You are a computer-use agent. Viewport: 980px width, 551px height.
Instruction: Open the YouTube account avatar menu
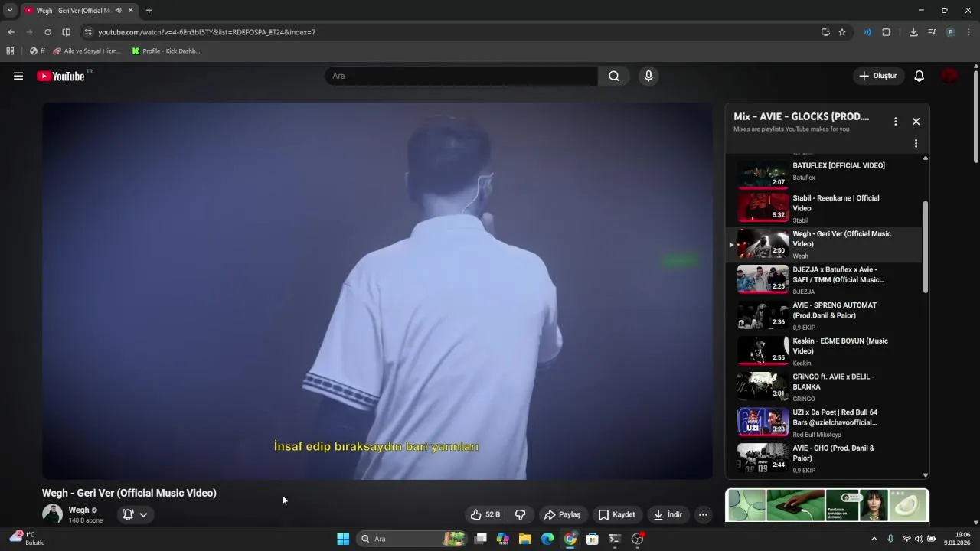[949, 76]
